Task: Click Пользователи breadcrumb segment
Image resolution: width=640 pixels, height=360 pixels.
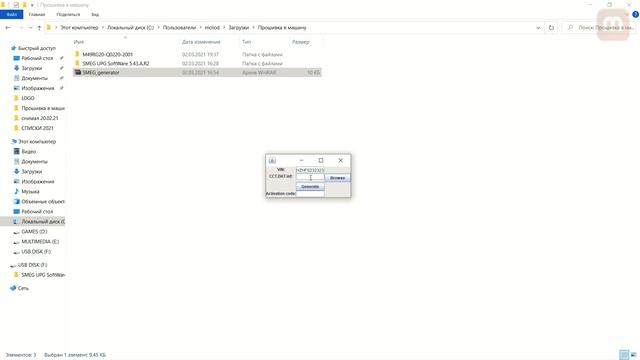Action: [179, 28]
